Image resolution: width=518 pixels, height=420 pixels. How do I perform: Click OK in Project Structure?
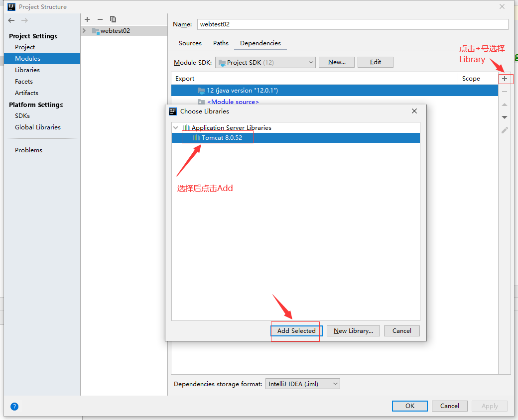point(409,406)
